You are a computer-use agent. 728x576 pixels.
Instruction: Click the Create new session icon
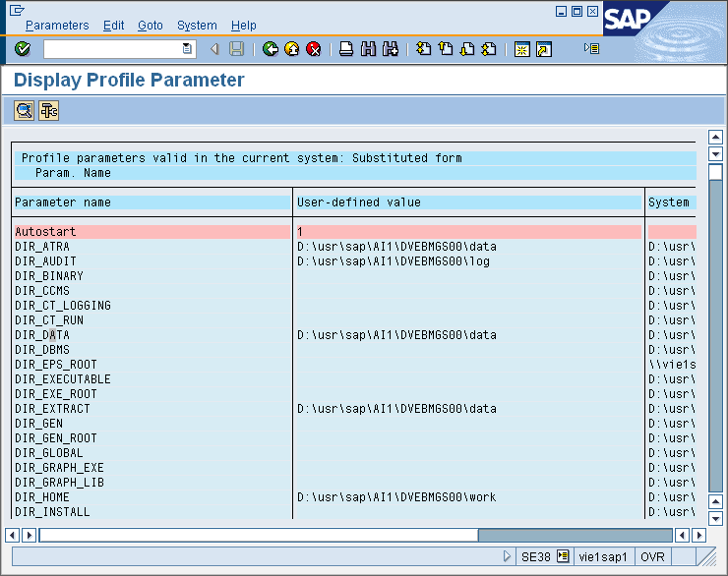521,49
